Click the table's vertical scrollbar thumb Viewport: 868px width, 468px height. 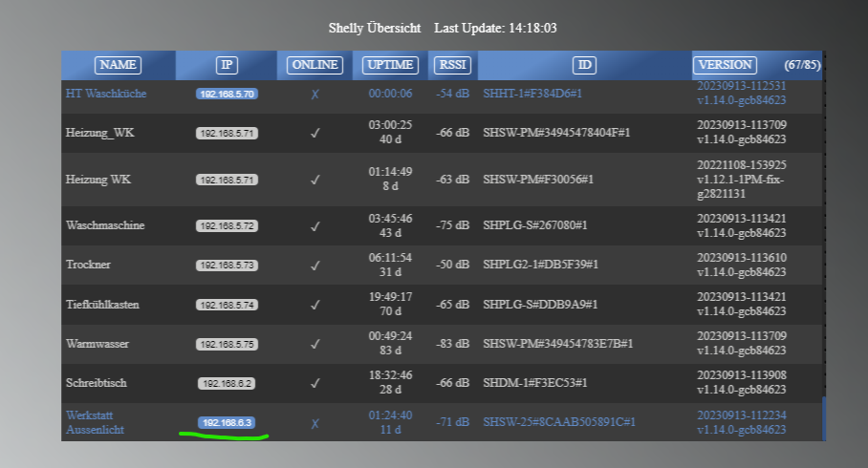click(x=824, y=418)
